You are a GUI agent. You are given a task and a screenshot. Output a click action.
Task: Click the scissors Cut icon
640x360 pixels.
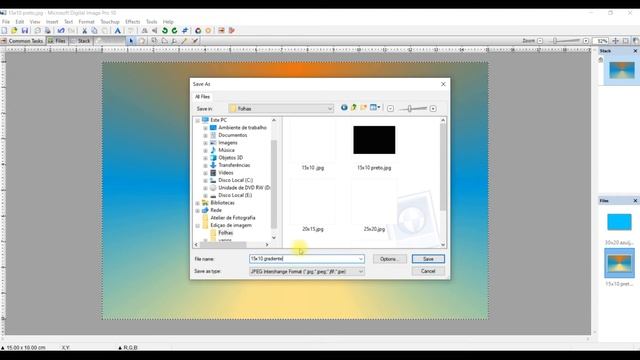[x=84, y=31]
